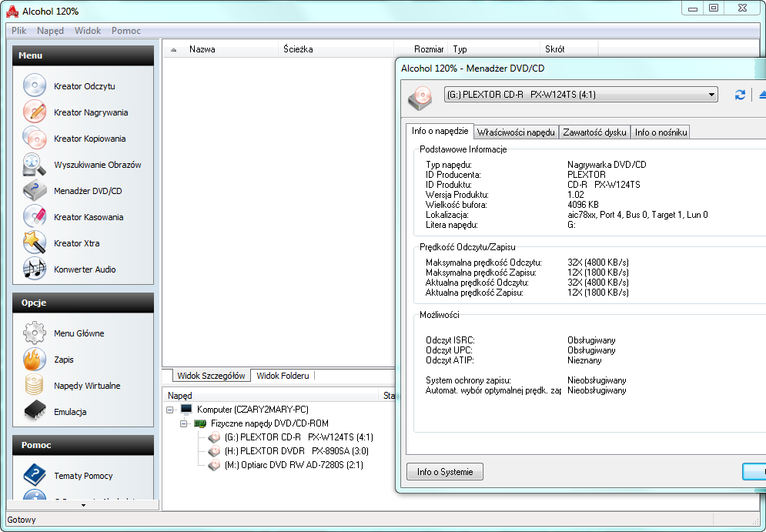Switch to Właściwości napędu tab
The height and width of the screenshot is (532, 766).
[x=516, y=132]
